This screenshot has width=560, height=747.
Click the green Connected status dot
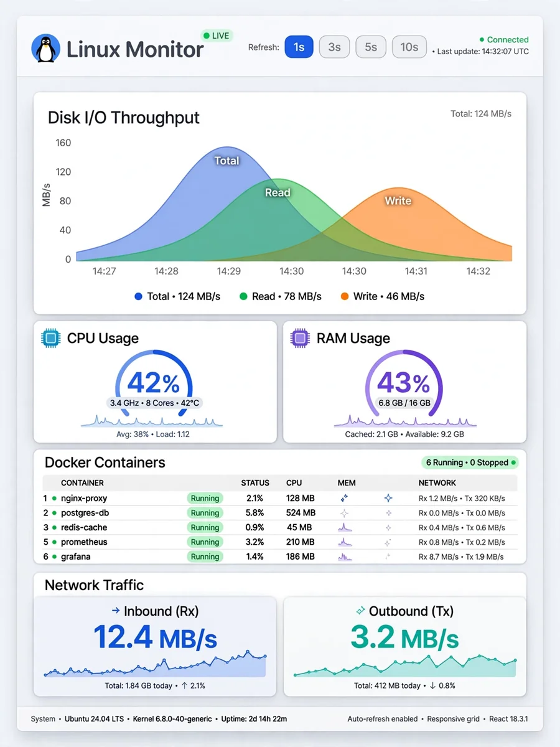482,40
